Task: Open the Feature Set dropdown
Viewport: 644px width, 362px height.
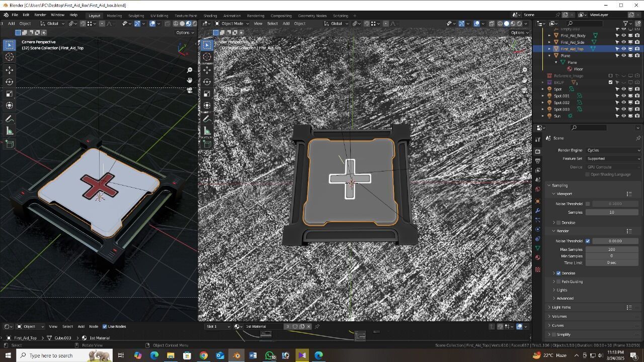Action: [x=613, y=159]
